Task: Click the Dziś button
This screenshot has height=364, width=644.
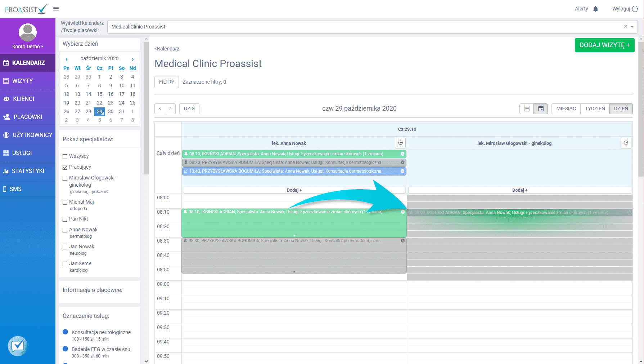Action: (x=189, y=108)
